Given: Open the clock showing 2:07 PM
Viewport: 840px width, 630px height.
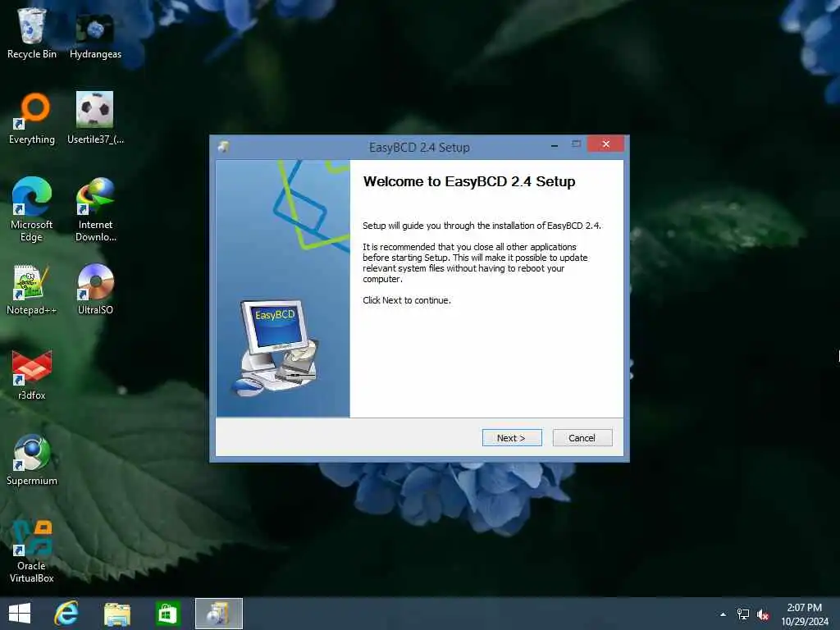Looking at the screenshot, I should [804, 614].
